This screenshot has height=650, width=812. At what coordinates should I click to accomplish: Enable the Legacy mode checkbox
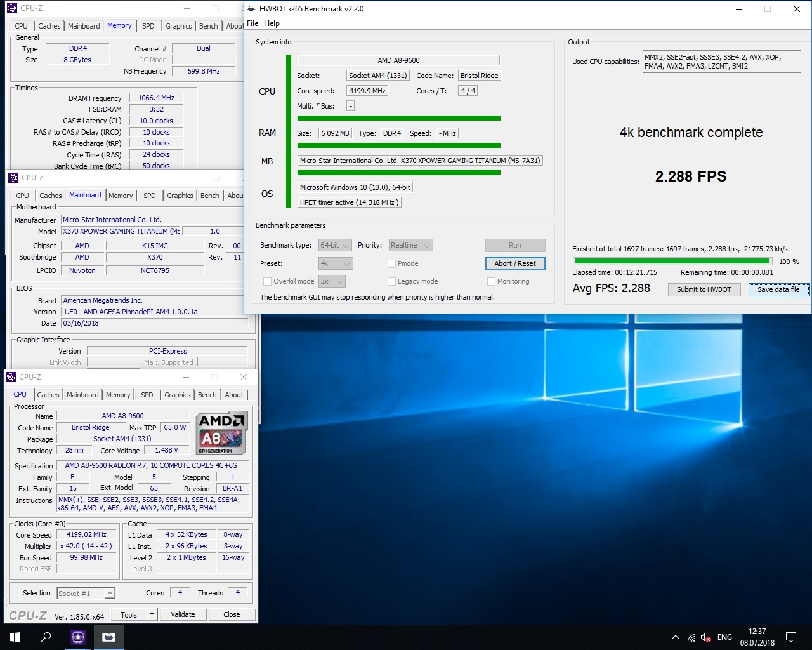pyautogui.click(x=391, y=281)
